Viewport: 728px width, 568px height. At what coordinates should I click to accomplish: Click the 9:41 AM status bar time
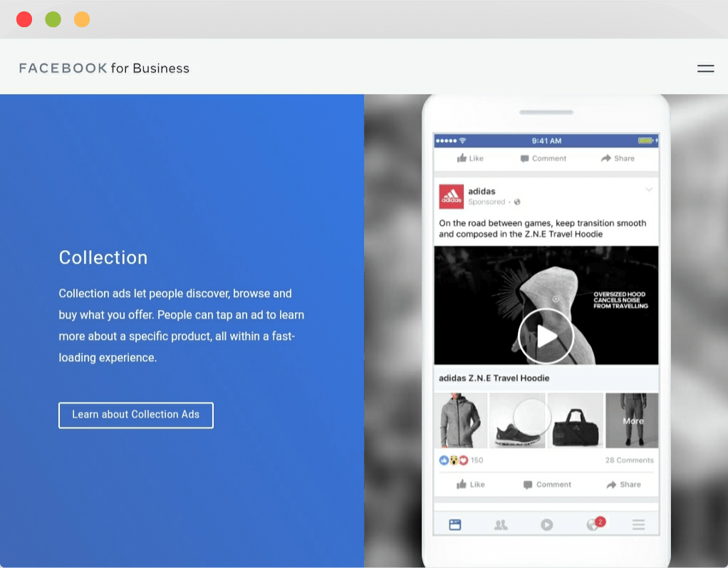[x=546, y=140]
